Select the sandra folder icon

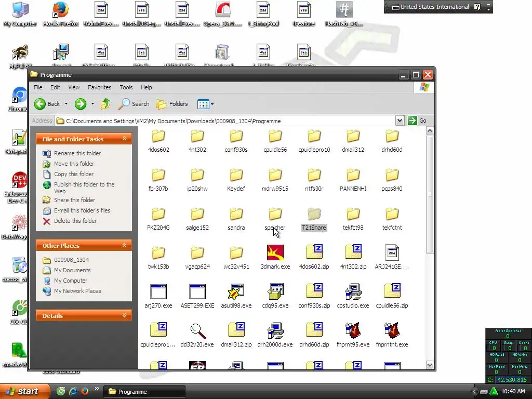tap(236, 214)
